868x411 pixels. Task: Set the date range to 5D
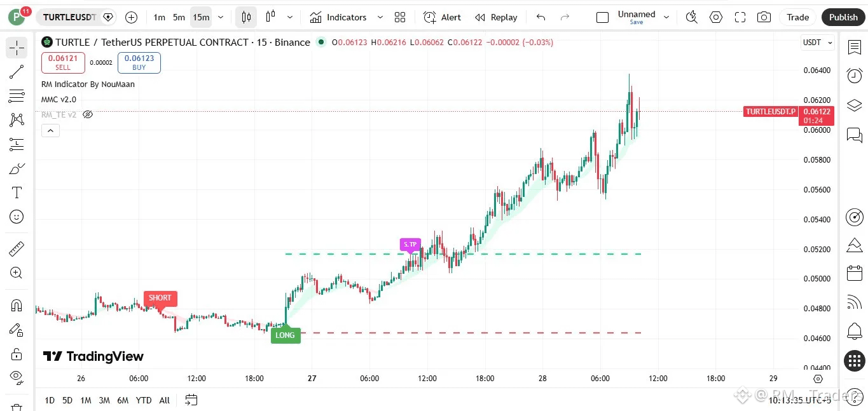[67, 400]
